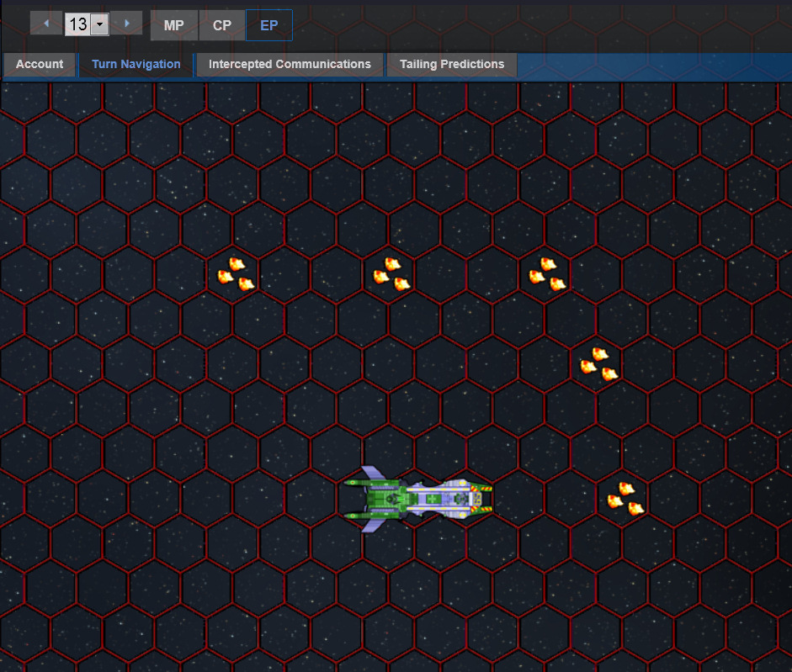Click the ship's orange-striped nose
Screen dimensions: 792x672
[x=481, y=499]
